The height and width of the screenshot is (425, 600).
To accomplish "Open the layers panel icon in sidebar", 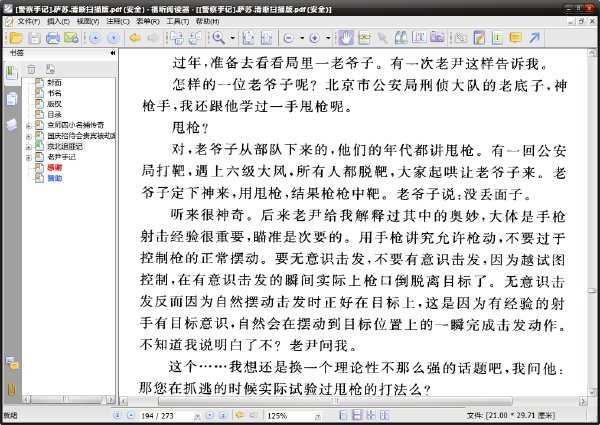I will pos(12,125).
